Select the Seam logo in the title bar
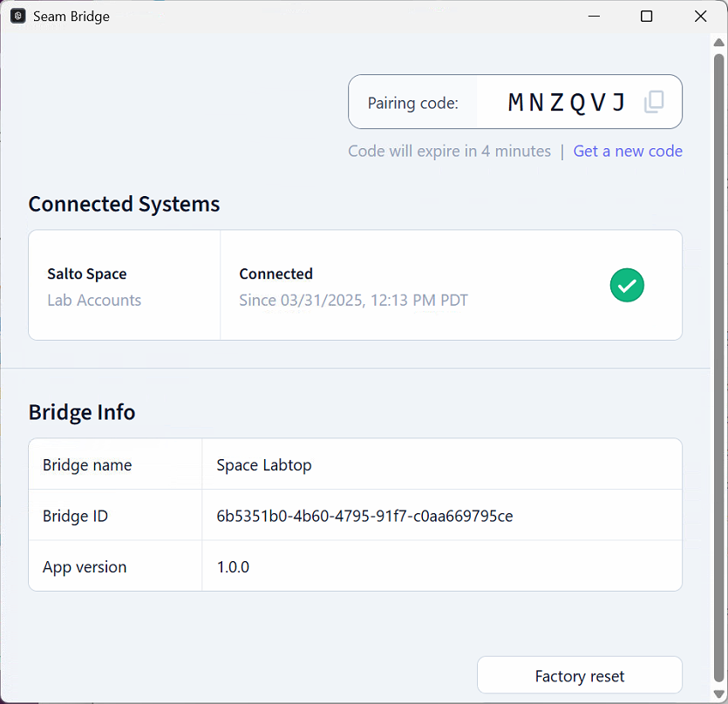This screenshot has width=728, height=704. (x=18, y=16)
